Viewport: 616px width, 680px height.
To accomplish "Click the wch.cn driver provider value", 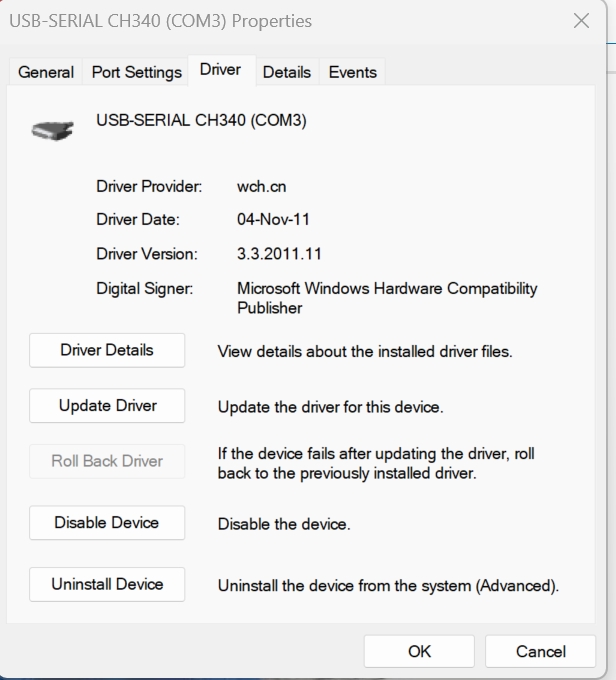I will pyautogui.click(x=262, y=186).
